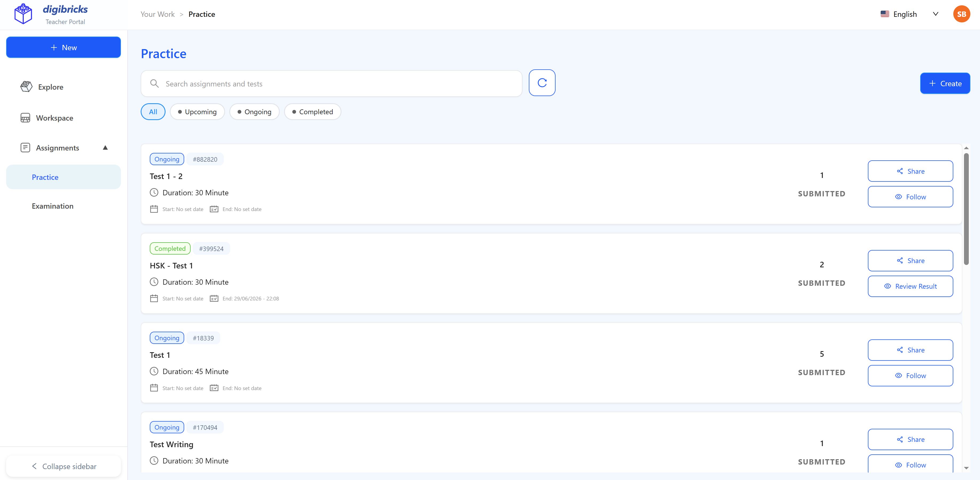Click the New button
The image size is (980, 480).
point(64,47)
